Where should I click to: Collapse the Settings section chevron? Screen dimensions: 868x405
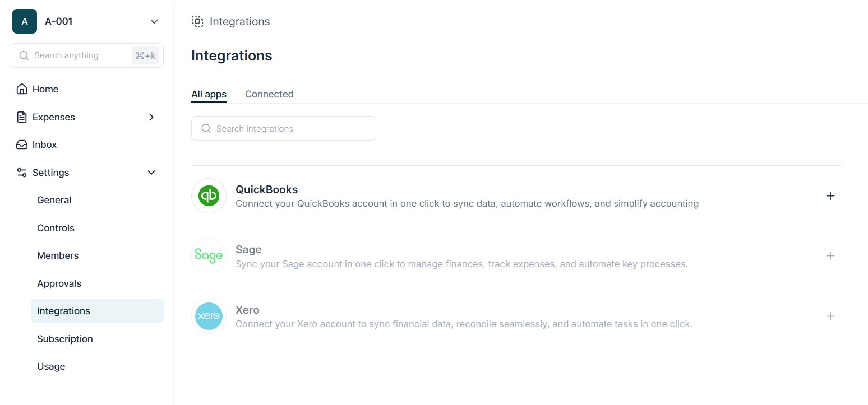151,173
